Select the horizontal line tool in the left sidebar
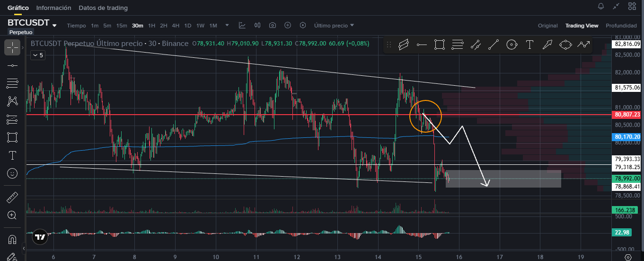Image resolution: width=644 pixels, height=261 pixels. 12,65
